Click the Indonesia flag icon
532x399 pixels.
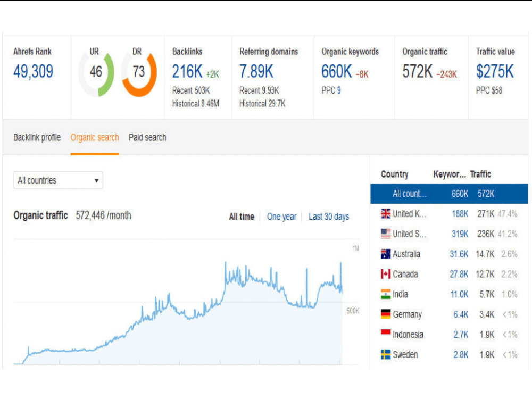[x=385, y=333]
